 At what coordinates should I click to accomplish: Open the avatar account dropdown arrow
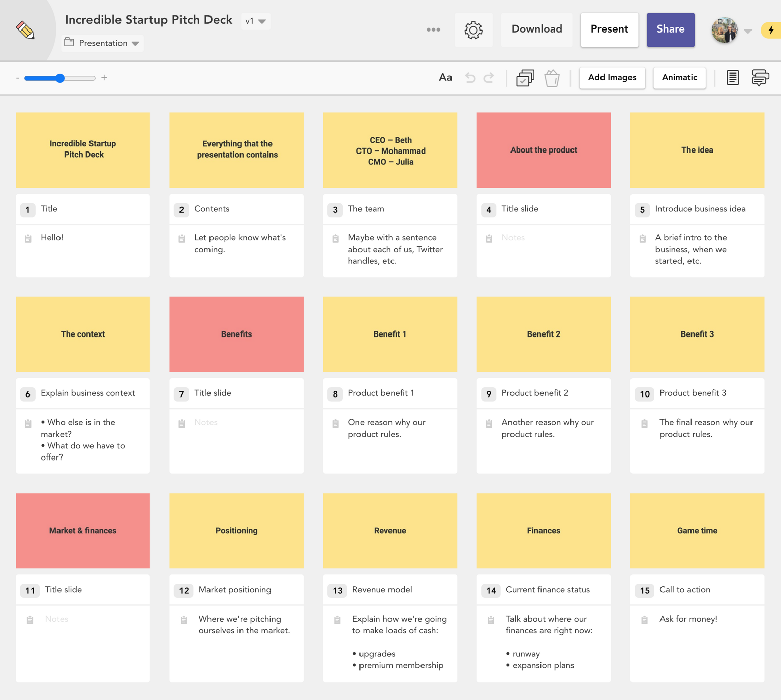coord(747,31)
